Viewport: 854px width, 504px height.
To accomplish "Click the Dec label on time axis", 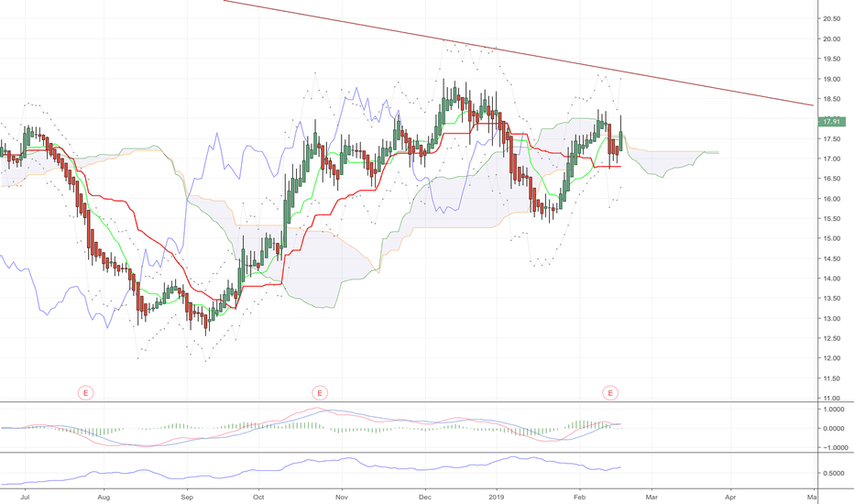I will tap(425, 497).
